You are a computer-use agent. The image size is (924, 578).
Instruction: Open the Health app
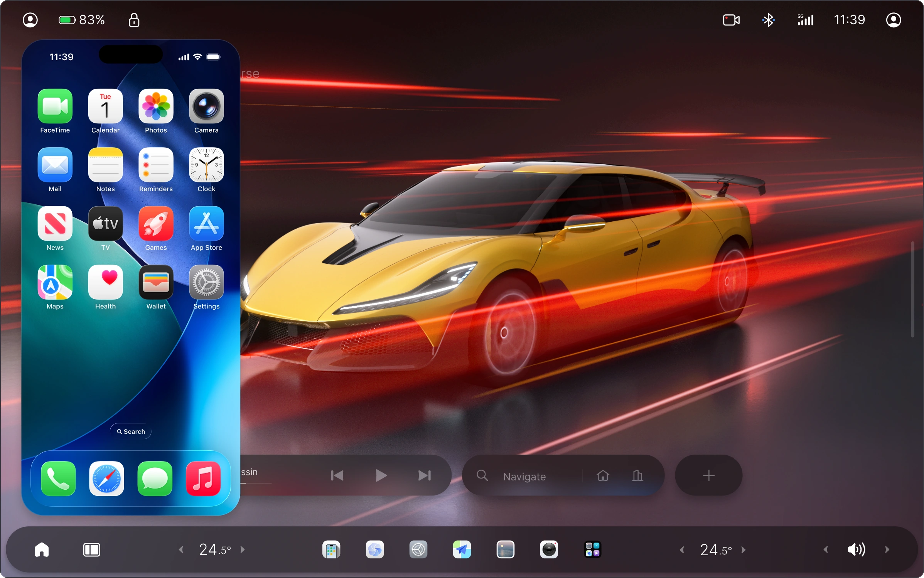(x=105, y=282)
